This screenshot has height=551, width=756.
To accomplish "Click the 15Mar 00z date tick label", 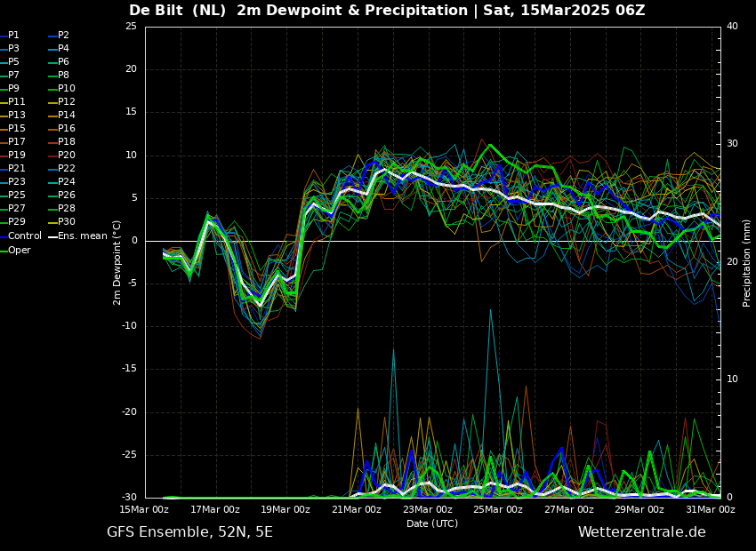I will click(144, 510).
